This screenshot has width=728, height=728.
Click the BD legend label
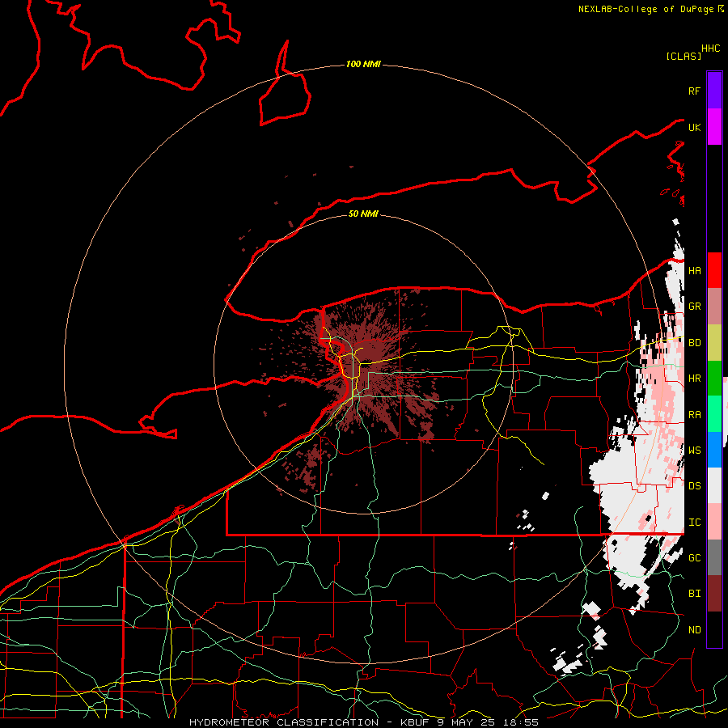[695, 343]
